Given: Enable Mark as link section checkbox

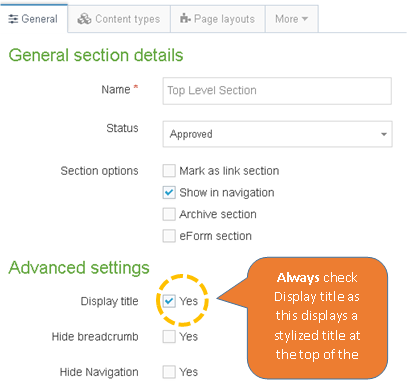Looking at the screenshot, I should point(169,171).
